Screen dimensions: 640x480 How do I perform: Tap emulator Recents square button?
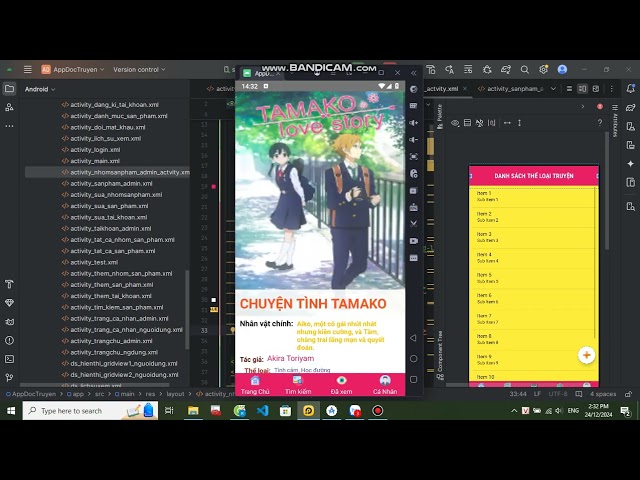(x=413, y=379)
